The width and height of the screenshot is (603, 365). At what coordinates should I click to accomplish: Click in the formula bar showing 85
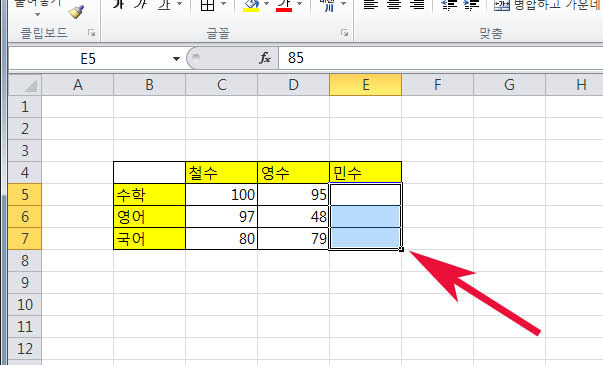click(x=441, y=58)
